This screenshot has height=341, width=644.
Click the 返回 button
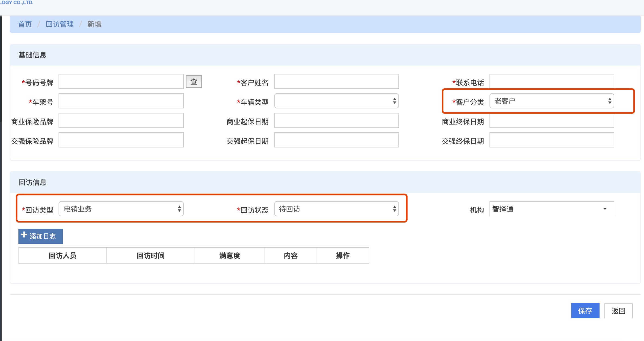[x=618, y=311]
